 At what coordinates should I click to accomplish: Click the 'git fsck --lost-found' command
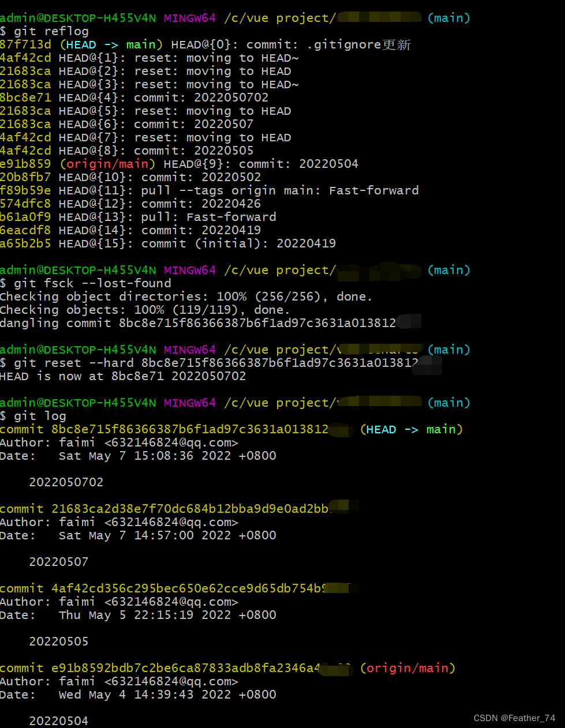85,283
